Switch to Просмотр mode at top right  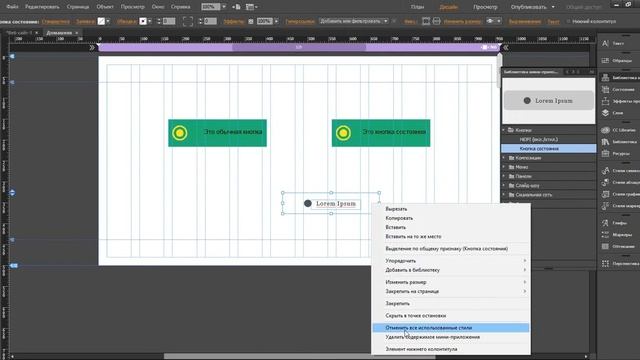(485, 7)
